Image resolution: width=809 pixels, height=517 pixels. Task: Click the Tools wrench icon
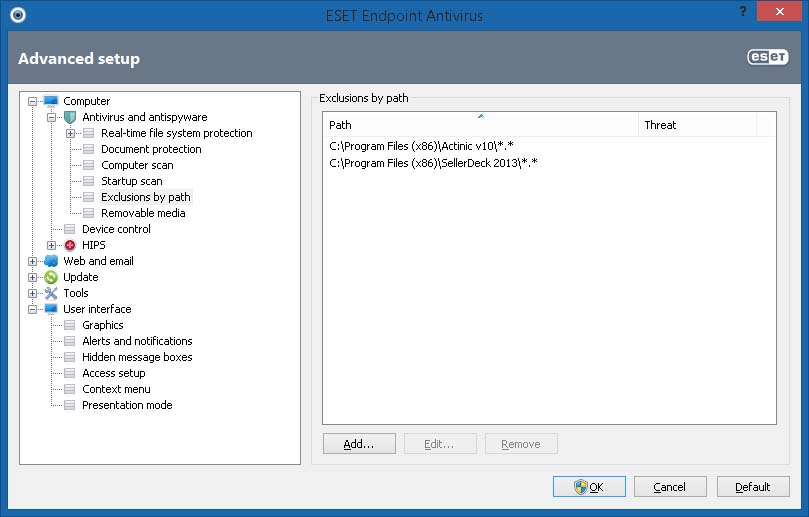pos(51,293)
